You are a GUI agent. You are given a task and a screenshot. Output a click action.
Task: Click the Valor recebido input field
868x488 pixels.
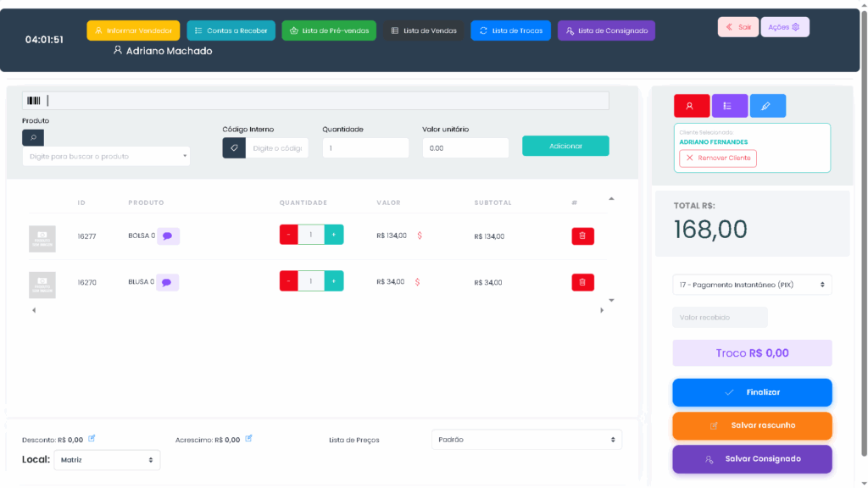720,318
